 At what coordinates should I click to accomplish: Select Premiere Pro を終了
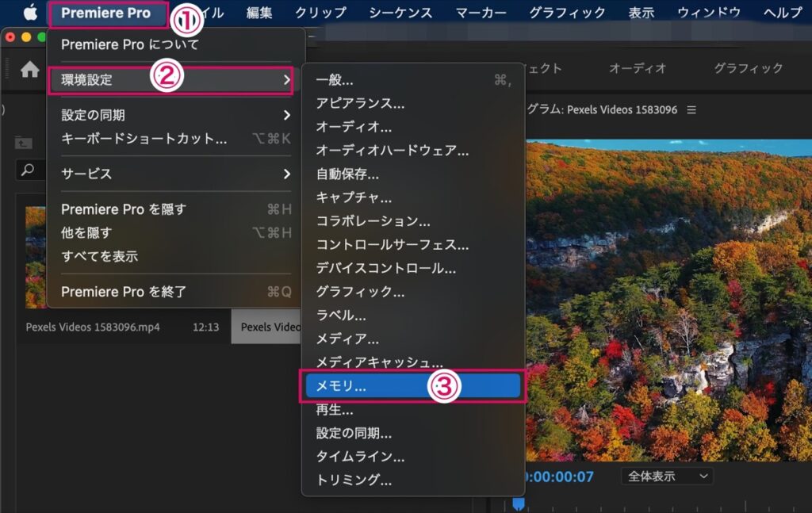pos(176,292)
